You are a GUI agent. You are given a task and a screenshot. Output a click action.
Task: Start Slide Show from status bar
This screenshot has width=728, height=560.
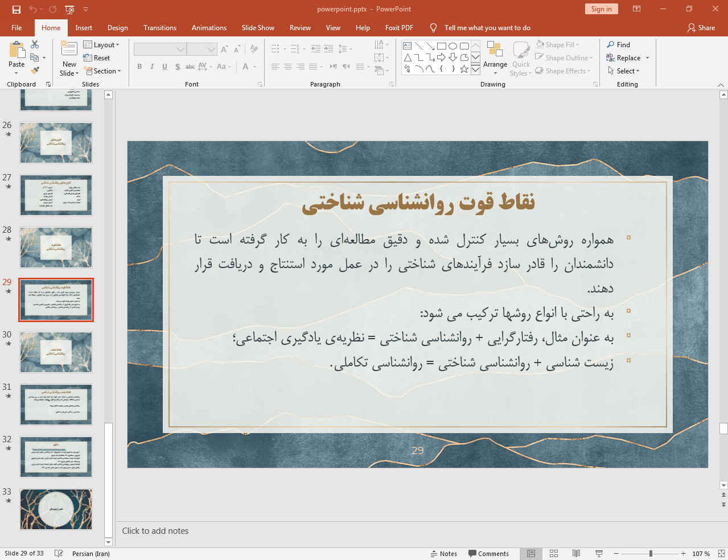[x=599, y=554]
